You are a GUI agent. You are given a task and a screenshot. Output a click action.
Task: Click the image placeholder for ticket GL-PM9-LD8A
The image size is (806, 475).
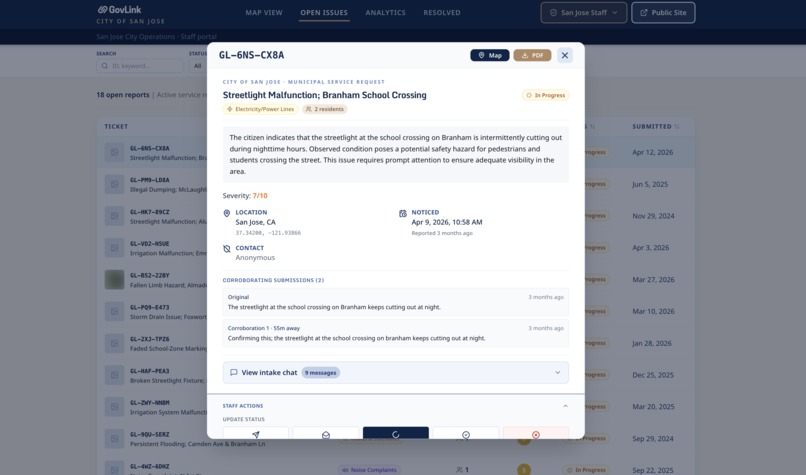tap(115, 184)
